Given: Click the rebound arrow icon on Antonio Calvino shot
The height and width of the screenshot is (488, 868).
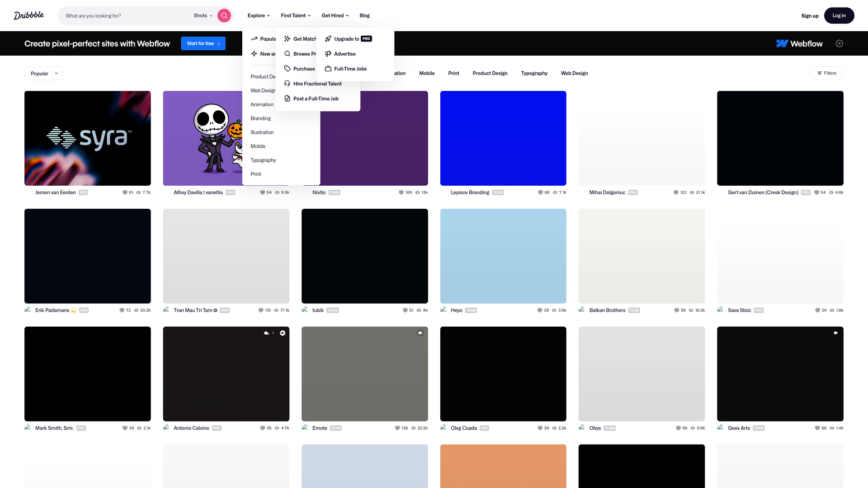Looking at the screenshot, I should [266, 333].
